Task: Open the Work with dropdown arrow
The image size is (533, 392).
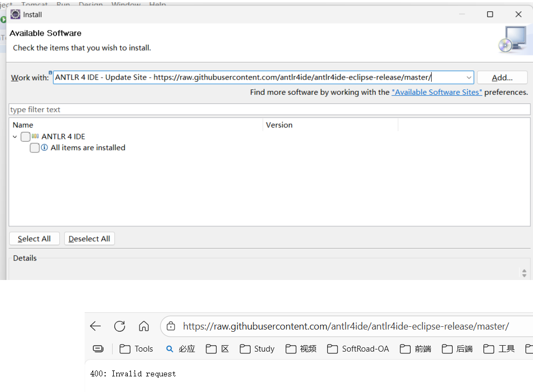Action: 469,78
